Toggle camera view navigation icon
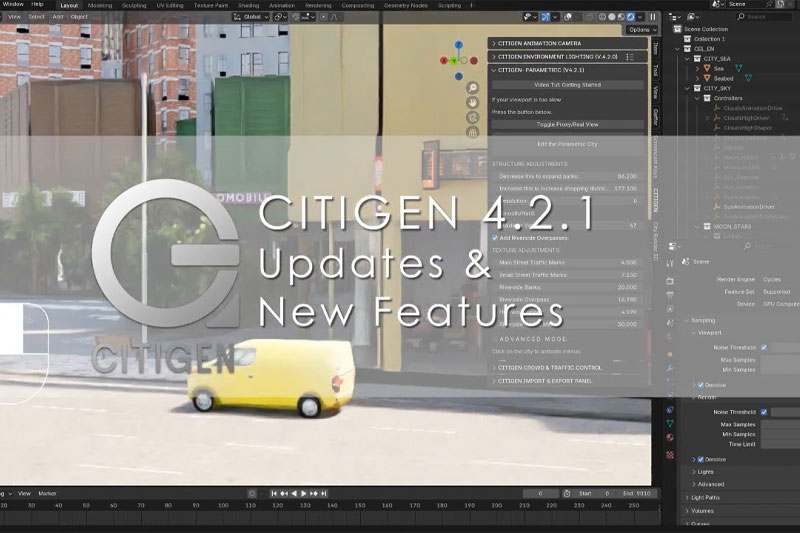800x533 pixels. pyautogui.click(x=472, y=117)
